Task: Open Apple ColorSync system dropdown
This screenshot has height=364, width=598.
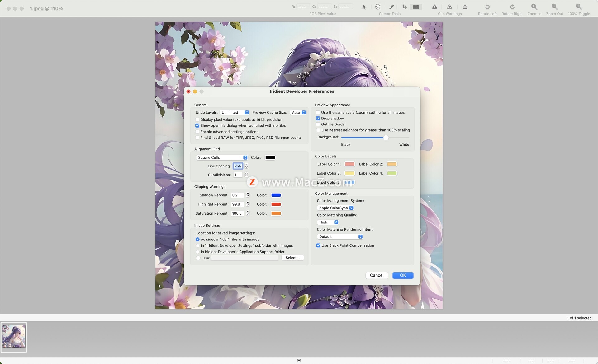Action: point(335,208)
